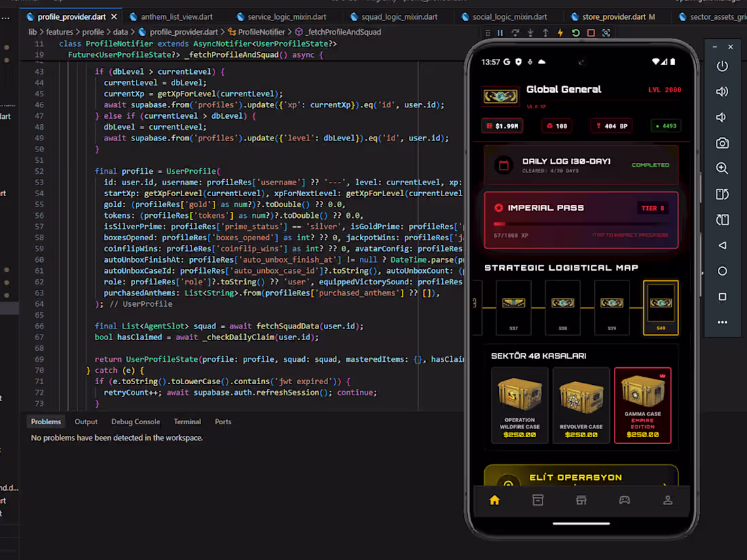Select the Gamma Case Empire Edition thumbnail
Screen dimensions: 747x560
click(x=642, y=405)
